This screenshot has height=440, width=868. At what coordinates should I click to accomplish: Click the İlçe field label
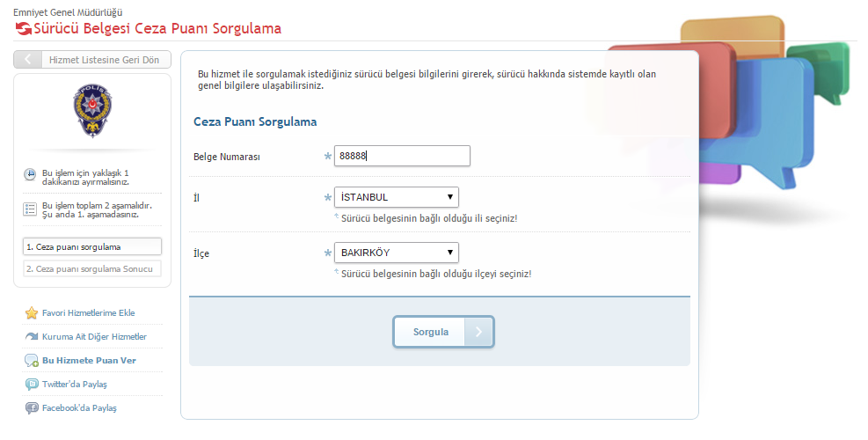click(x=201, y=253)
